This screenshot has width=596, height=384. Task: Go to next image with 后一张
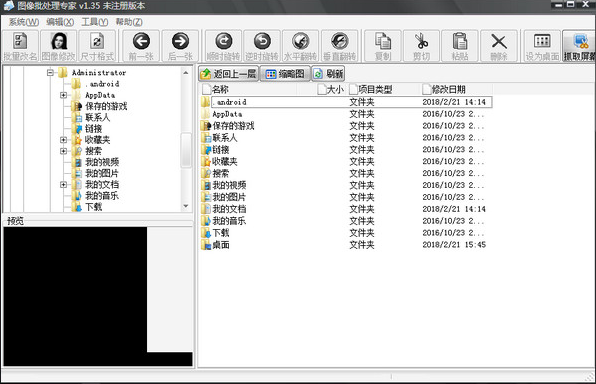click(x=180, y=46)
